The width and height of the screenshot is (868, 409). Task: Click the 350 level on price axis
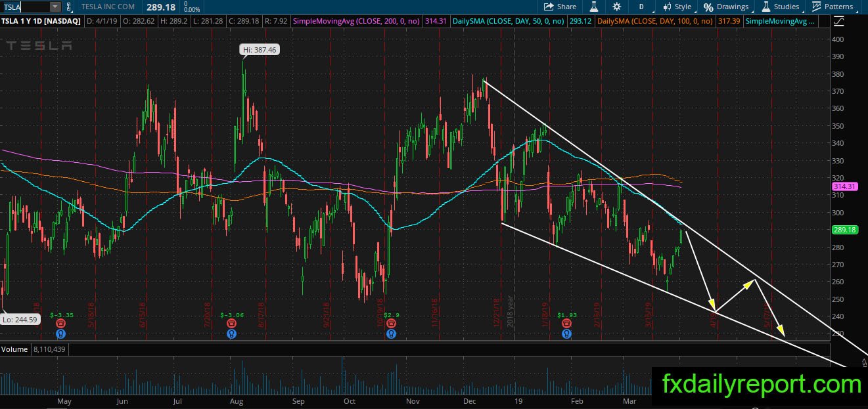tap(838, 125)
